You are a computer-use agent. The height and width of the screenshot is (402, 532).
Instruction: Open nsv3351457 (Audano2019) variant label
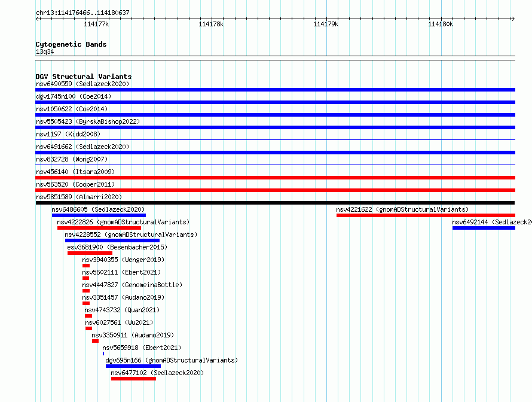(123, 297)
